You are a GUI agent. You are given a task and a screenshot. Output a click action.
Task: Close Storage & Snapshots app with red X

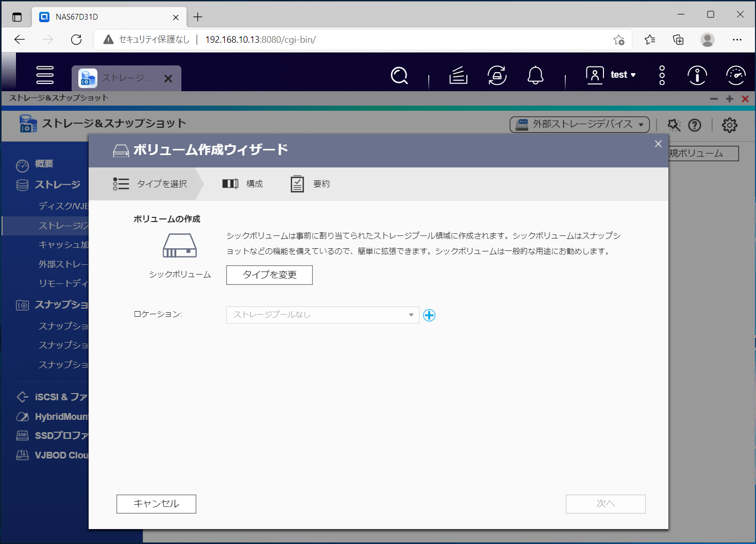745,99
